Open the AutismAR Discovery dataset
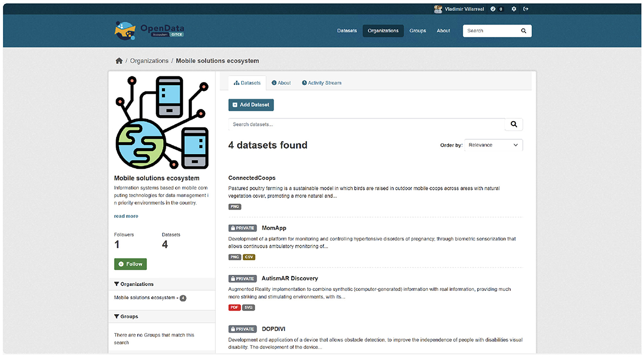 (x=290, y=279)
